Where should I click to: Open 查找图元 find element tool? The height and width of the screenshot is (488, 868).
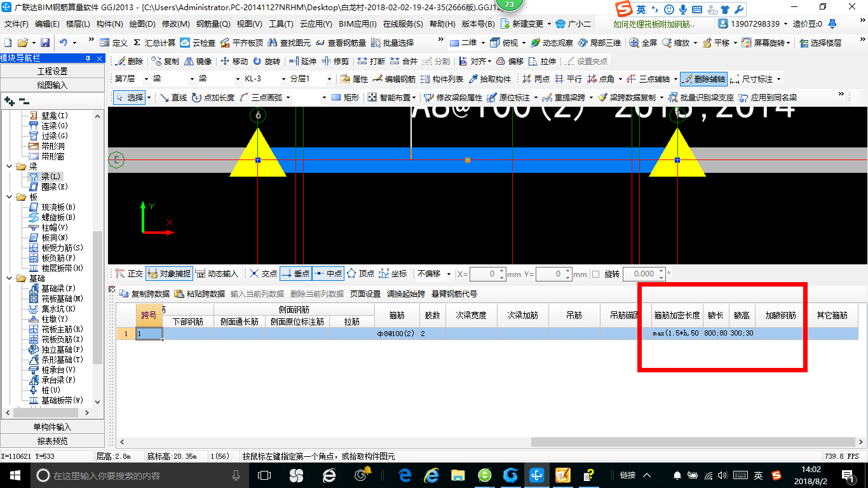click(290, 43)
